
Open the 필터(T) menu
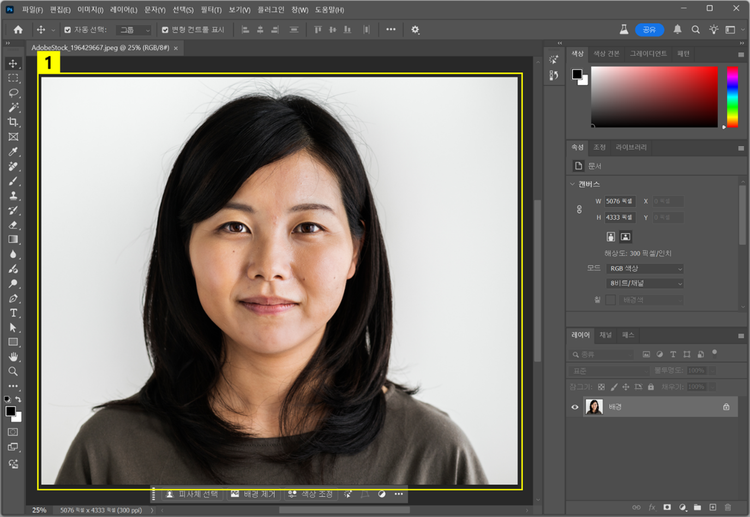pos(211,9)
